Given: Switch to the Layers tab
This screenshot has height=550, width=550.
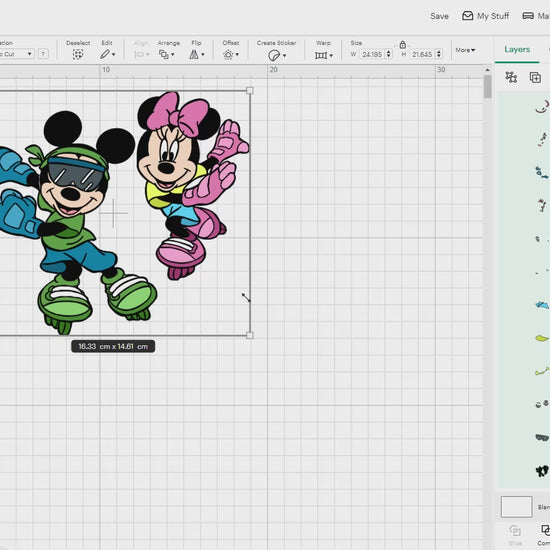Looking at the screenshot, I should [517, 49].
